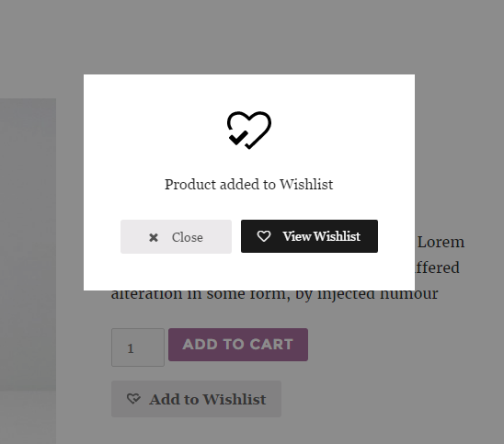Click the description text about injected humour
This screenshot has width=504, height=444.
(x=274, y=295)
